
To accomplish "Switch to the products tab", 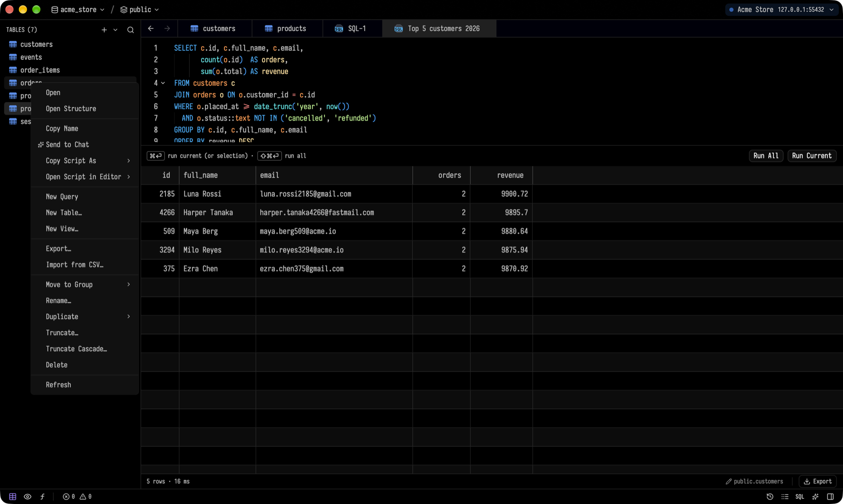I will coord(287,29).
